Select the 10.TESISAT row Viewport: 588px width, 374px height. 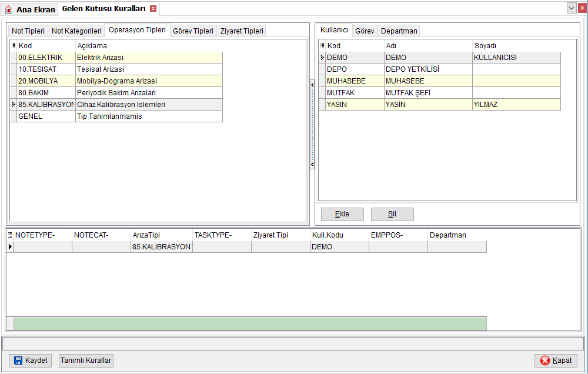[x=116, y=69]
